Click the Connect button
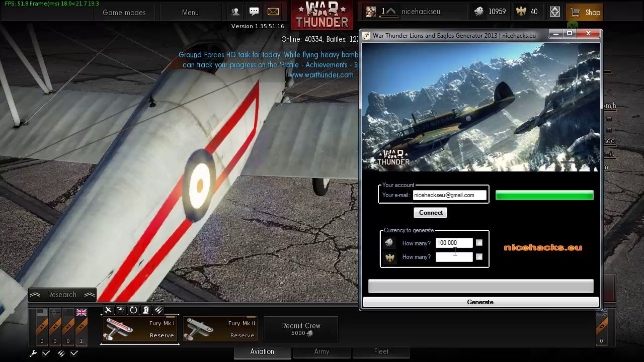Image resolution: width=644 pixels, height=362 pixels. (431, 213)
